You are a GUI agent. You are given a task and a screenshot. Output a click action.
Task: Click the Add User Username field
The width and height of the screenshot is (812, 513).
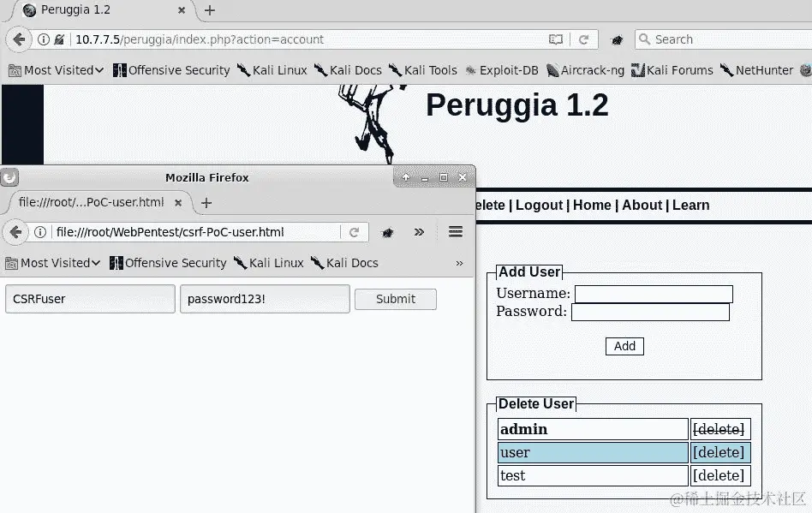coord(654,294)
